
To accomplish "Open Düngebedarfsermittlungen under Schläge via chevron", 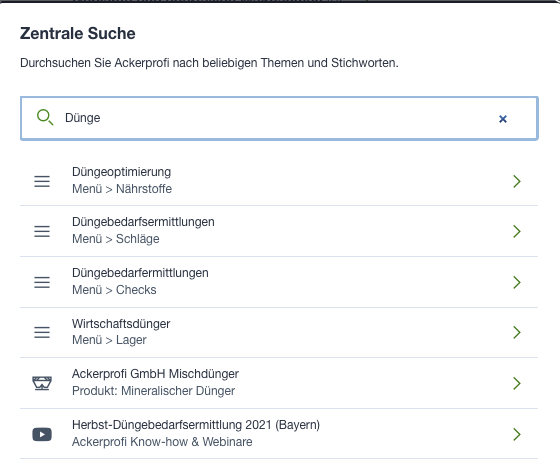I will tap(516, 231).
